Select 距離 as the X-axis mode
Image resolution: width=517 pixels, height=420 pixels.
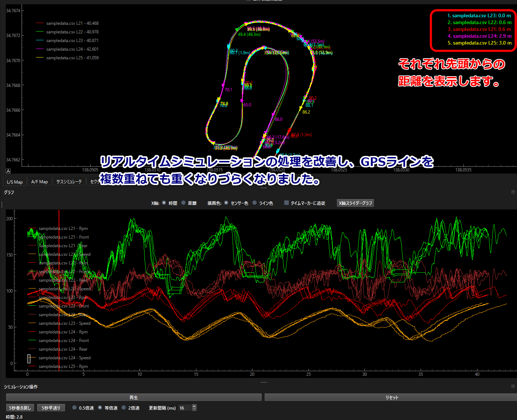[x=183, y=203]
